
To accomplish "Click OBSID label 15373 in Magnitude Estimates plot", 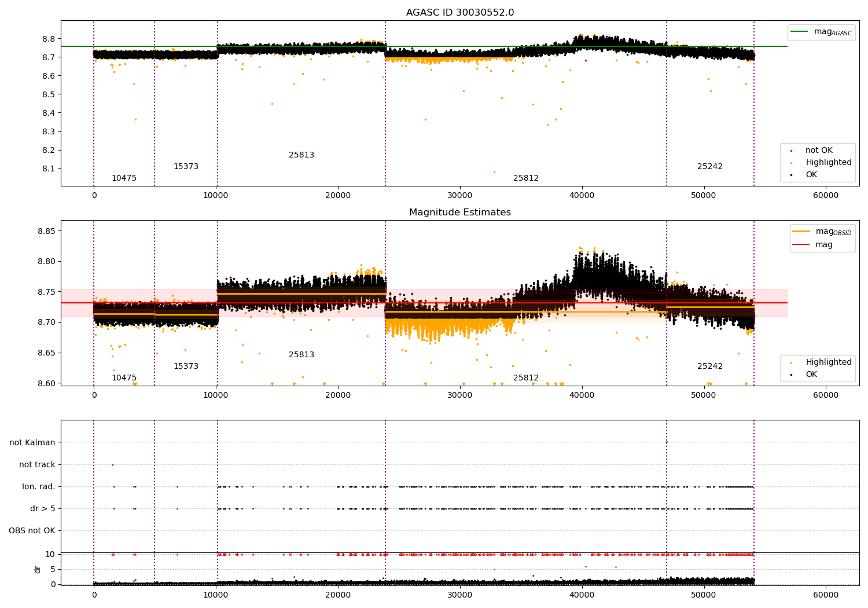I will [186, 366].
